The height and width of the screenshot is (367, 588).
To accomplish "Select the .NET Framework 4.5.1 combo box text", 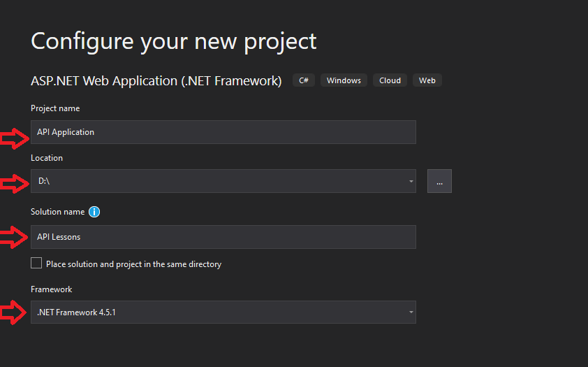I will 77,312.
